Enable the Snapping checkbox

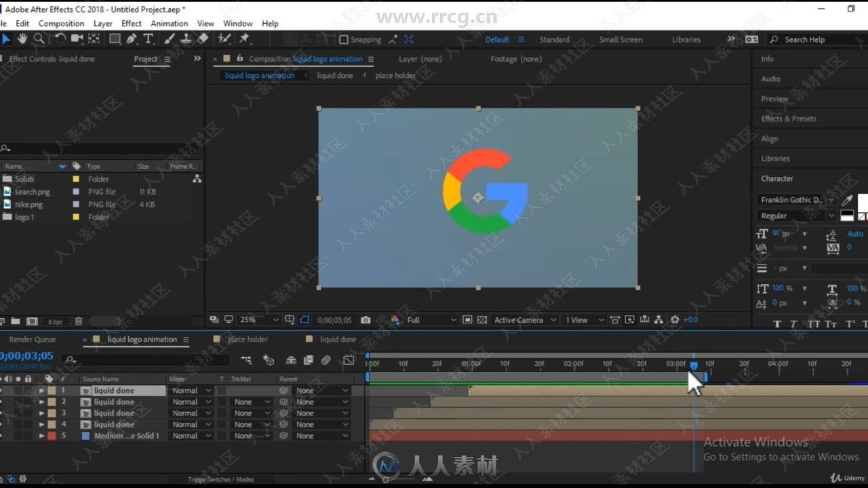click(x=343, y=39)
